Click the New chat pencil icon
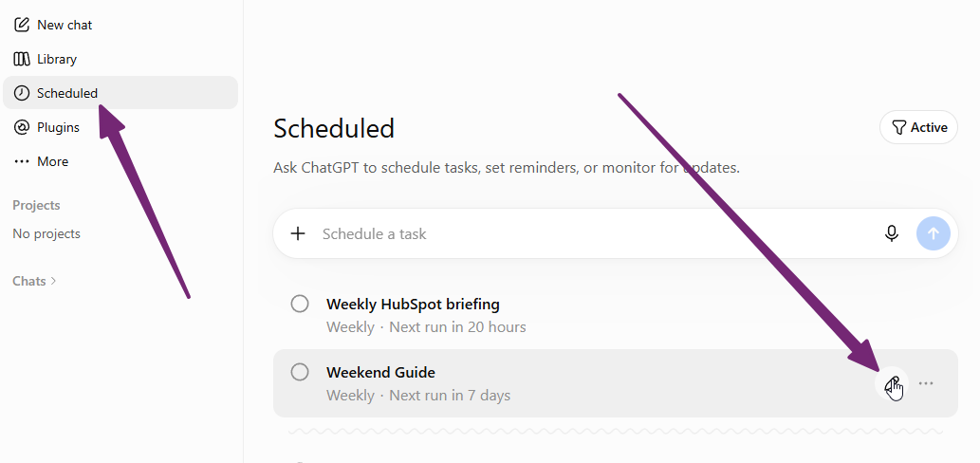This screenshot has height=463, width=980. pos(21,25)
